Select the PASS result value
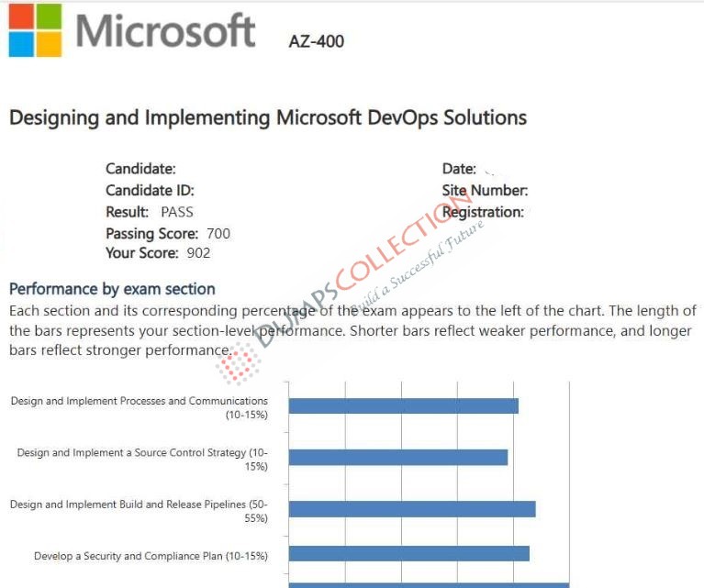 pos(177,212)
